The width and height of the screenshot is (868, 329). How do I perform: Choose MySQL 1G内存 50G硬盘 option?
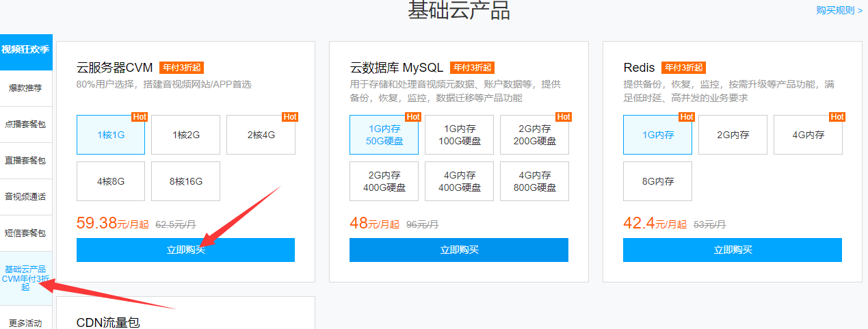[384, 135]
